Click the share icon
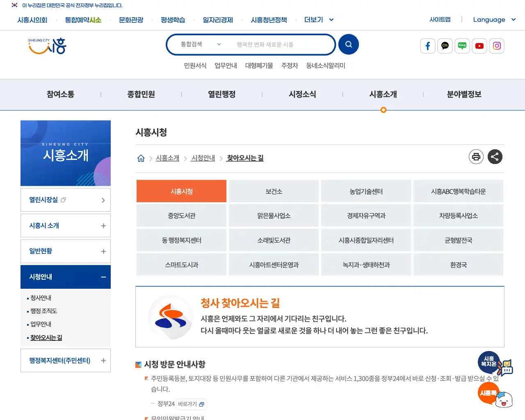 (495, 157)
